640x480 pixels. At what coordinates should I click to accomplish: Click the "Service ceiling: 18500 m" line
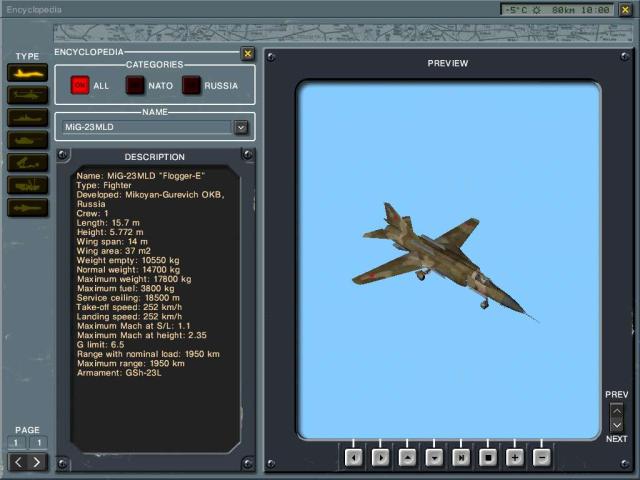(x=128, y=298)
